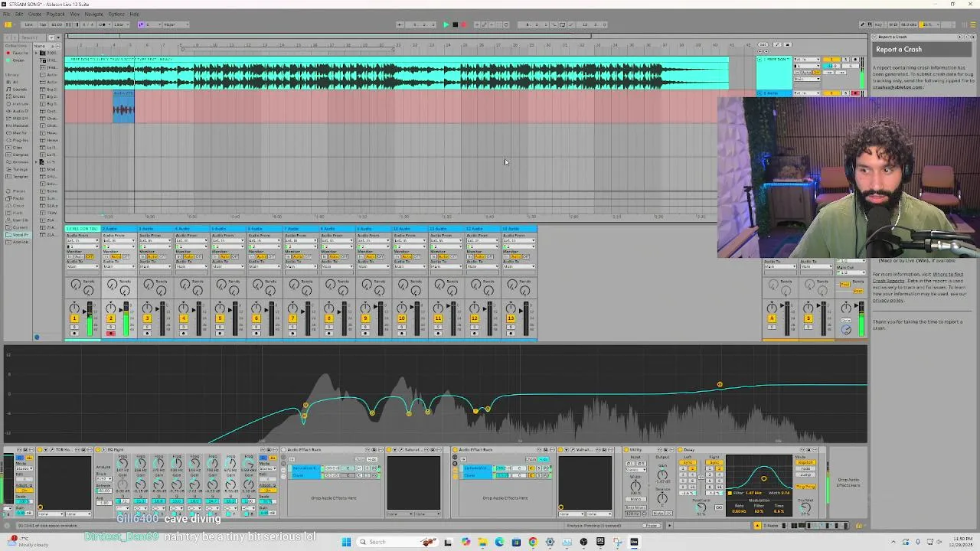Click the Windows Start button
This screenshot has height=551, width=980.
[346, 542]
